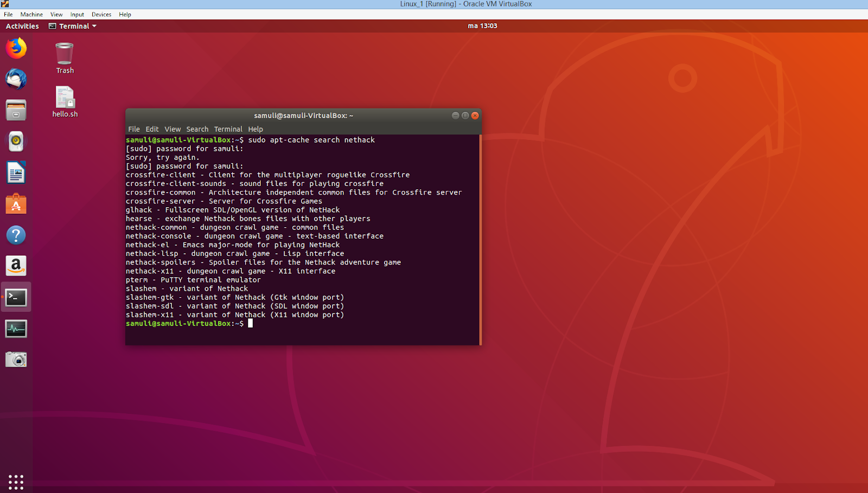Open Firefox from the dock
This screenshot has width=868, height=493.
tap(16, 48)
